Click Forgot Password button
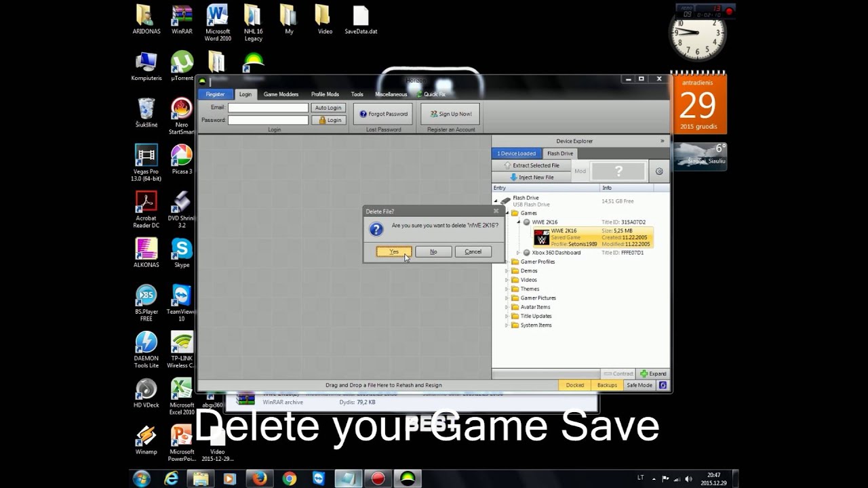The height and width of the screenshot is (488, 868). click(384, 114)
